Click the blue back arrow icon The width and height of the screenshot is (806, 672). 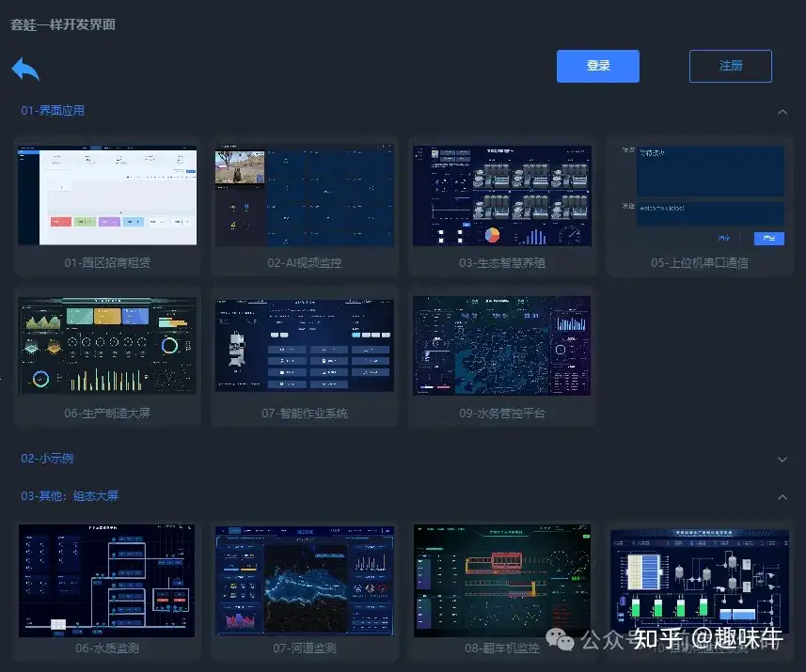pyautogui.click(x=25, y=69)
